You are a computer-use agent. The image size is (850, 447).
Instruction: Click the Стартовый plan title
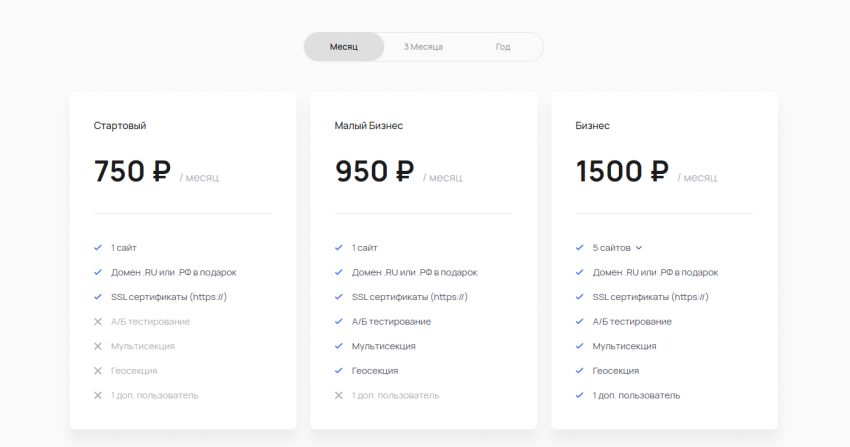[120, 126]
